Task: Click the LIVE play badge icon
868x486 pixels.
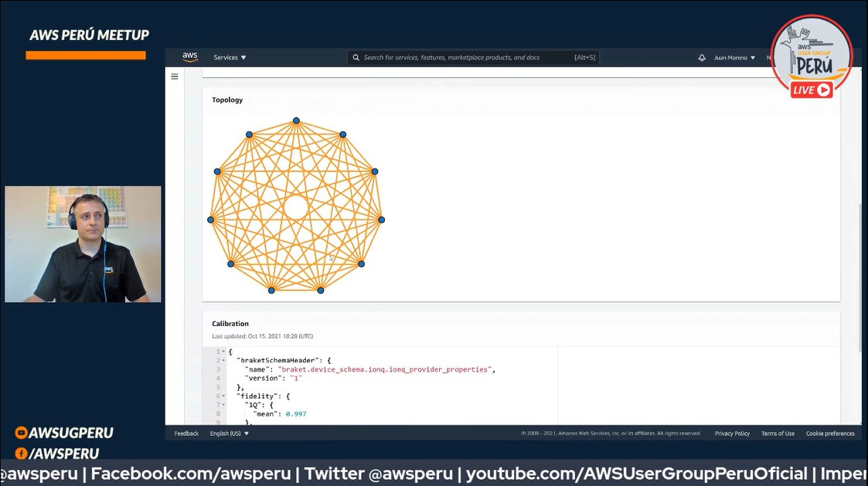Action: pyautogui.click(x=812, y=90)
